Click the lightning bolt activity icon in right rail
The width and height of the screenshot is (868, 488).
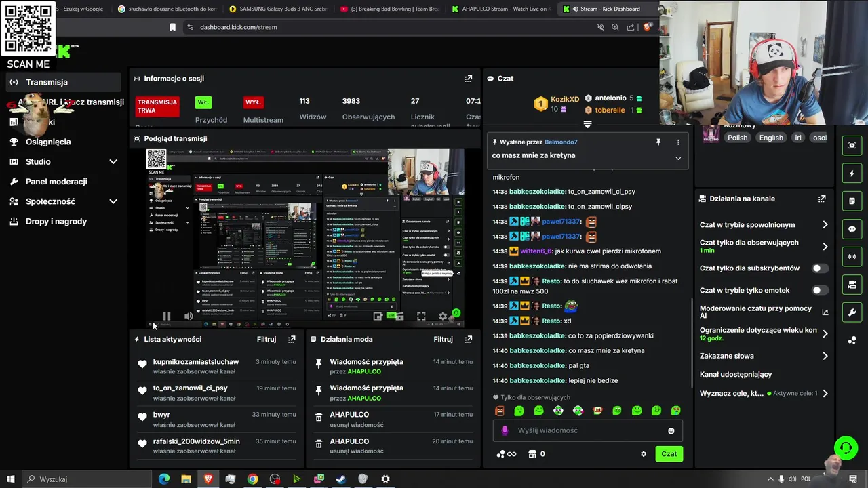click(x=852, y=174)
